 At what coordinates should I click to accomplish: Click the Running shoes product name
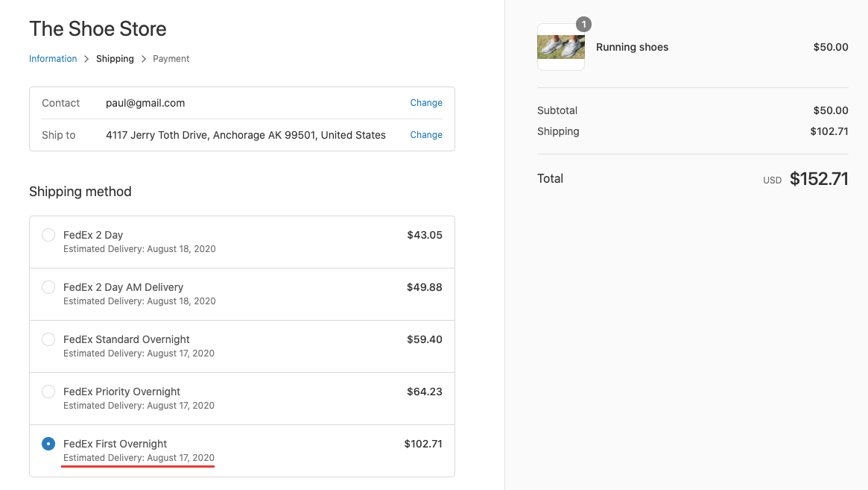tap(632, 47)
